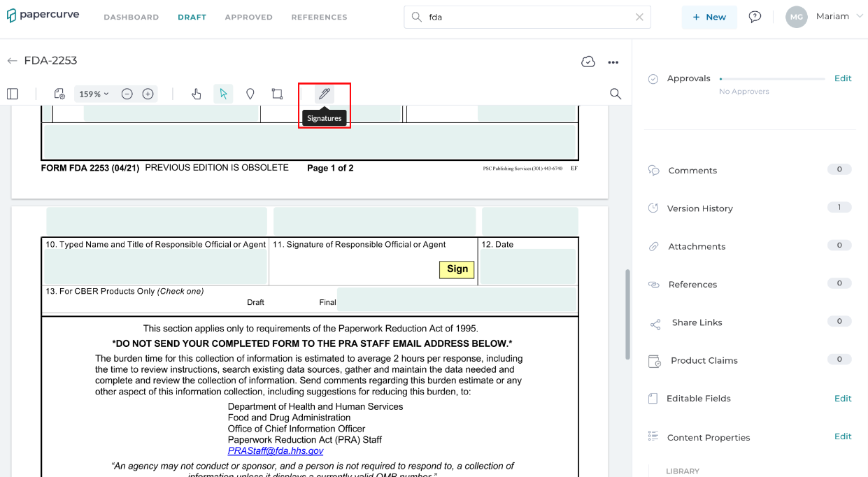Click the Editable Fields page icon
This screenshot has height=477, width=868.
(x=653, y=399)
